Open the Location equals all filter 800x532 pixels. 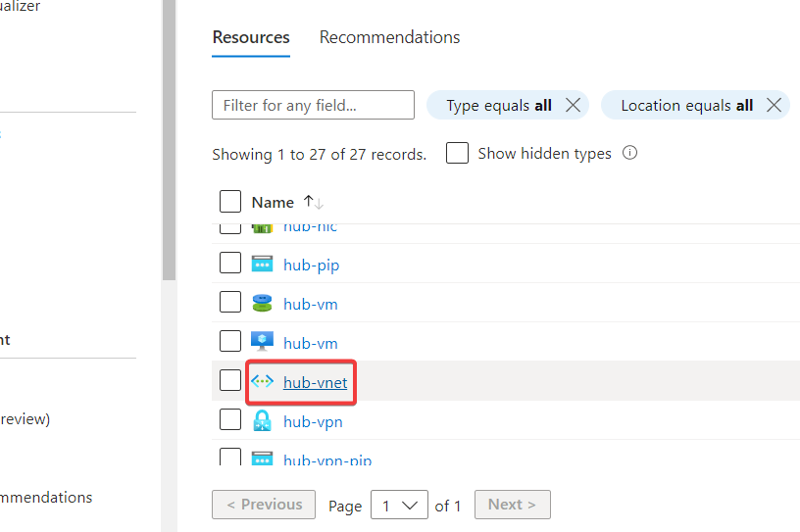pos(686,106)
